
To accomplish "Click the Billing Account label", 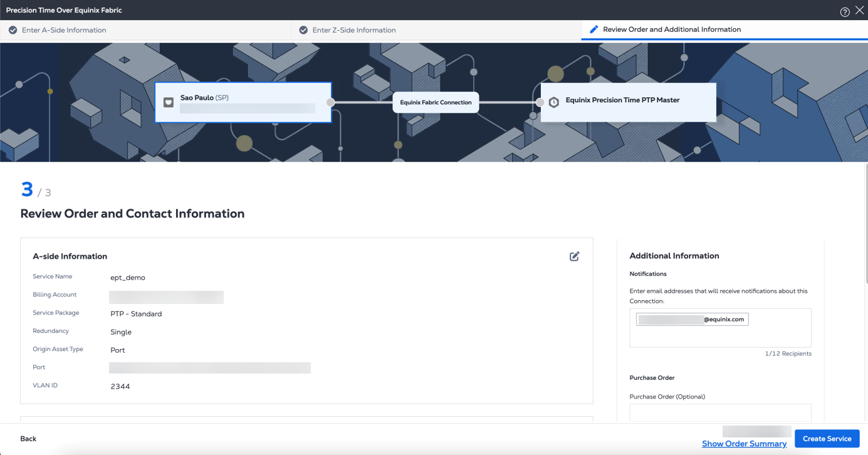I will pos(55,295).
